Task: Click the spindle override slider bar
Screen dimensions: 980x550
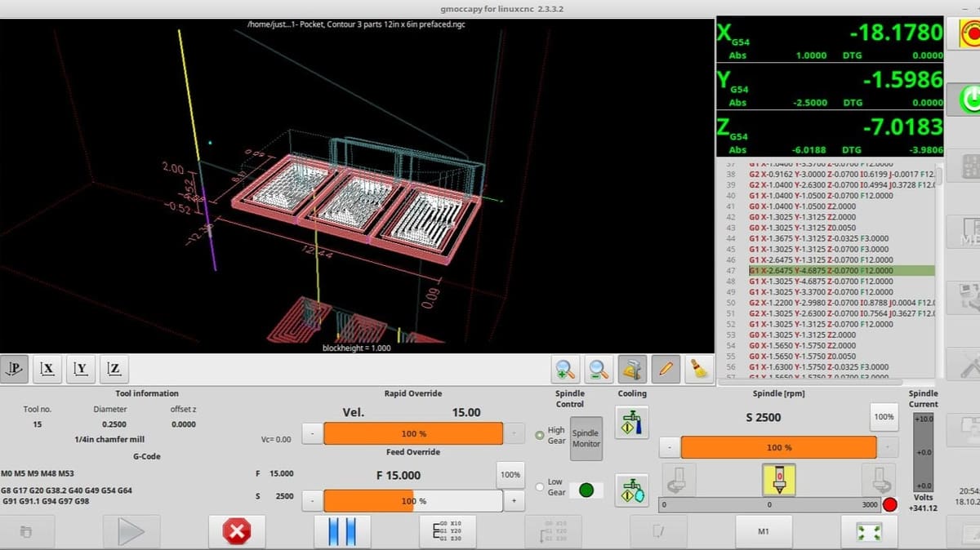Action: 779,447
